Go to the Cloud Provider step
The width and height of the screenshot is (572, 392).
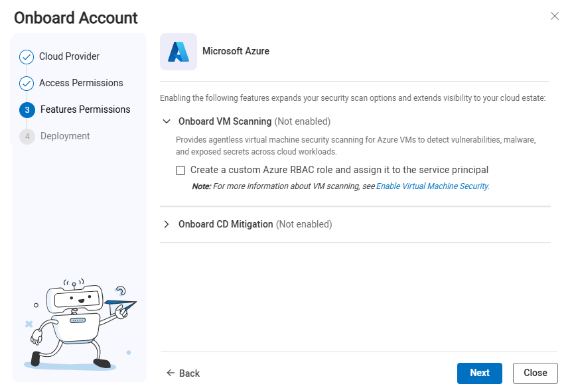(x=69, y=57)
